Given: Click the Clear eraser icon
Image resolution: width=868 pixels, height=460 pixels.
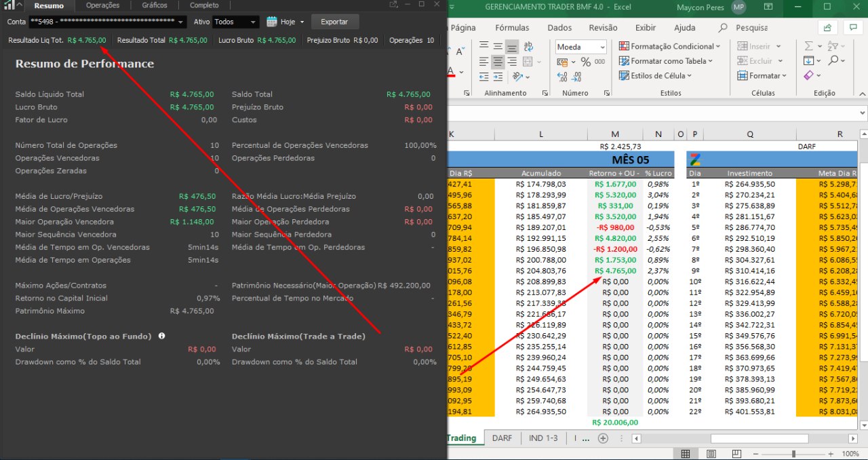Looking at the screenshot, I should point(808,75).
